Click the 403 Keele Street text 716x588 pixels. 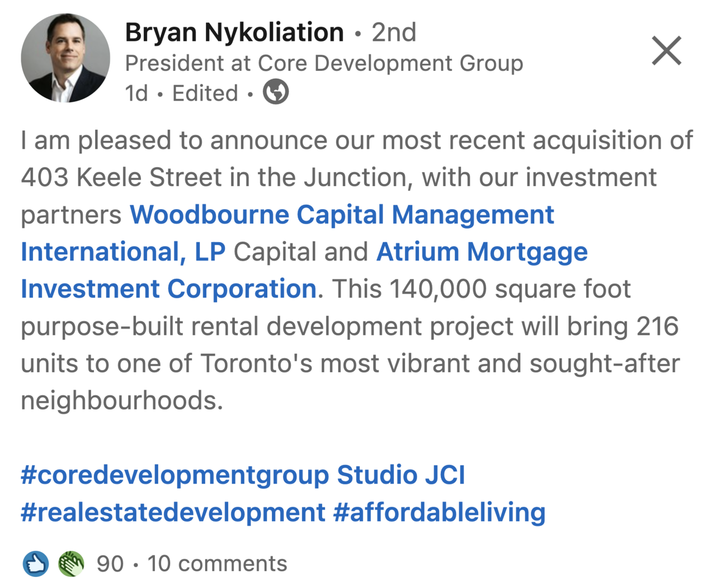[x=121, y=178]
